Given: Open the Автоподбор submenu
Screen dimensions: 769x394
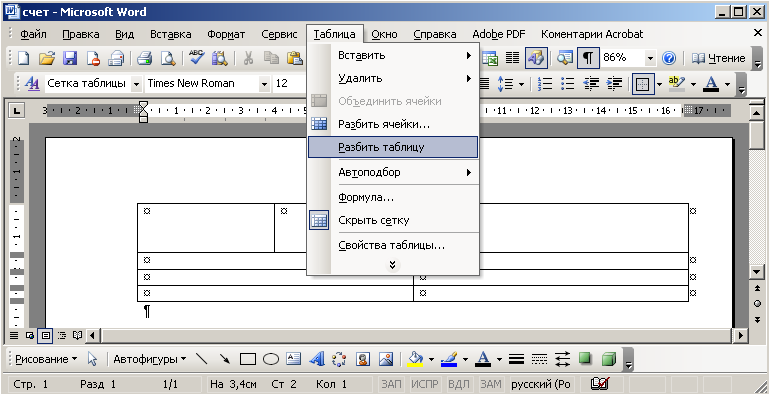Looking at the screenshot, I should tap(393, 172).
